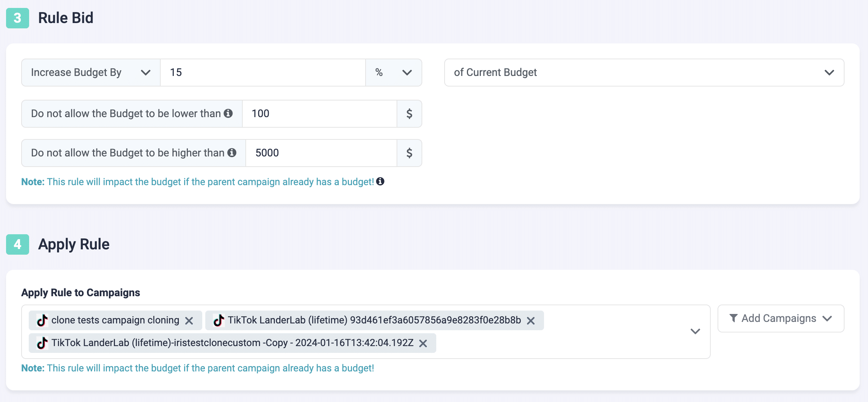This screenshot has width=868, height=402.
Task: Click the Apply Rule section heading
Action: coord(74,244)
